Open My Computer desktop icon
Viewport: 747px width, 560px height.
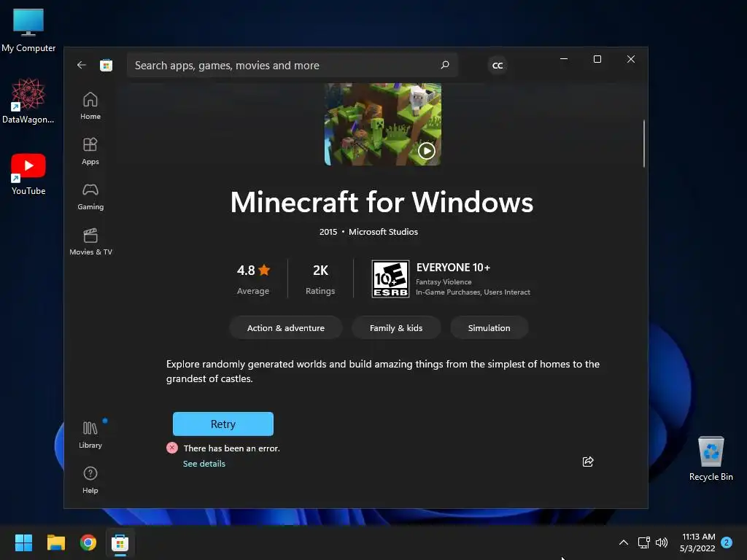tap(28, 30)
